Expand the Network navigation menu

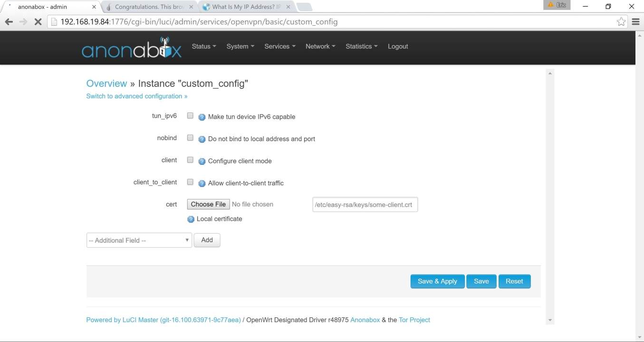click(320, 47)
